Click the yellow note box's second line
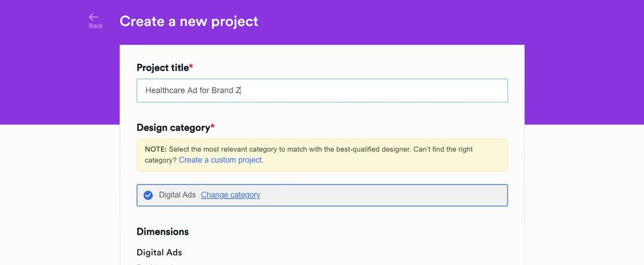This screenshot has width=644, height=265. click(204, 160)
